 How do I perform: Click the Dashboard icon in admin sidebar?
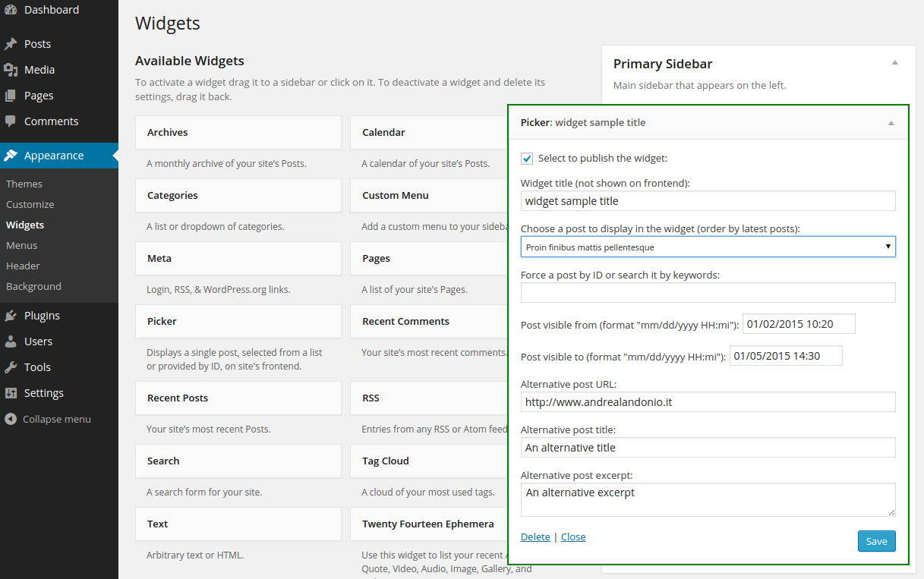coord(11,10)
